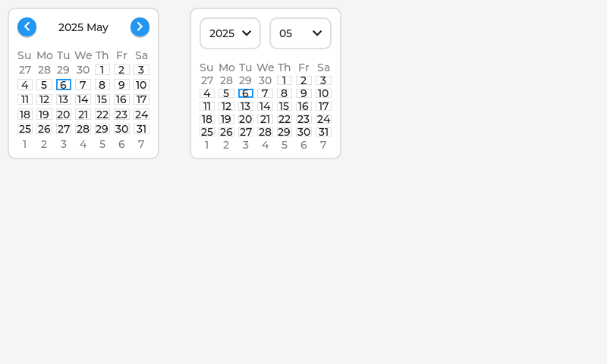Click April 28 in left calendar

coord(44,70)
